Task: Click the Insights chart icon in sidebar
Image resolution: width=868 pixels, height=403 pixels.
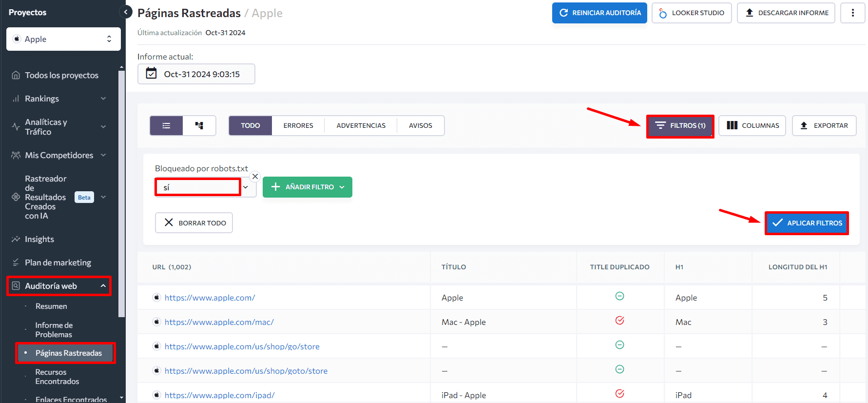Action: click(16, 239)
